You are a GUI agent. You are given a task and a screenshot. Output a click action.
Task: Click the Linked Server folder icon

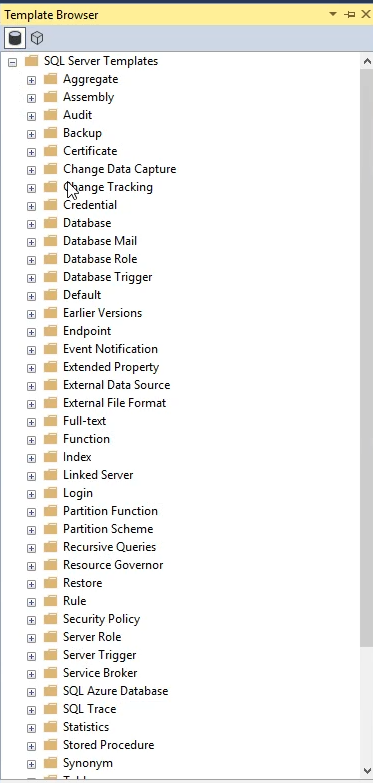click(x=50, y=474)
